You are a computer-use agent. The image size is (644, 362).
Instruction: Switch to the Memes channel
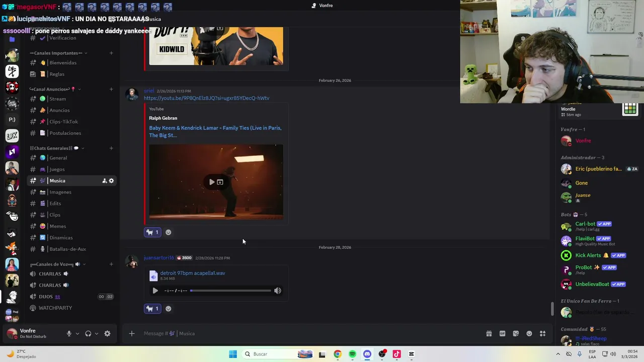71,226
